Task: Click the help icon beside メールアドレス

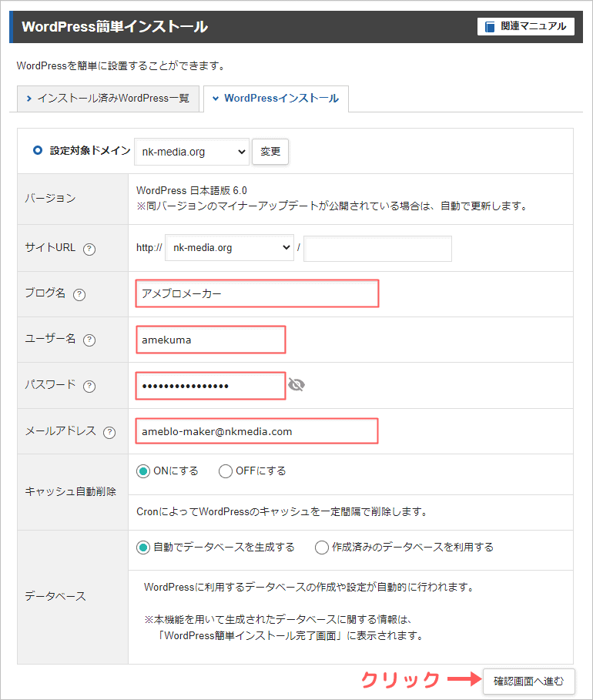Action: [109, 432]
